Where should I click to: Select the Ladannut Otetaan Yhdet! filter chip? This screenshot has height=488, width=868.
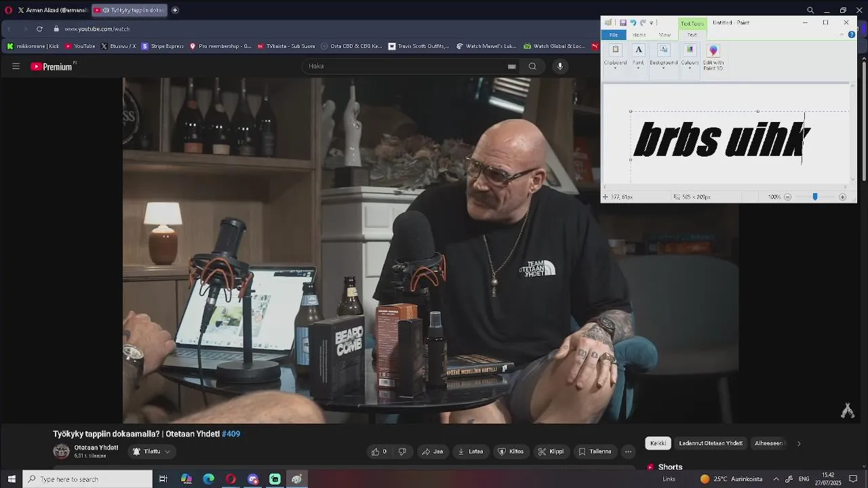pos(711,443)
